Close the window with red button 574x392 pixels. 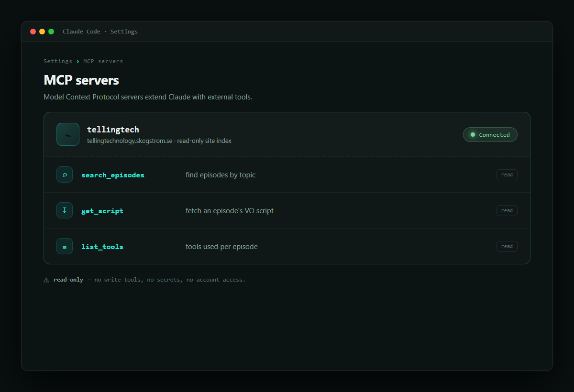click(33, 32)
